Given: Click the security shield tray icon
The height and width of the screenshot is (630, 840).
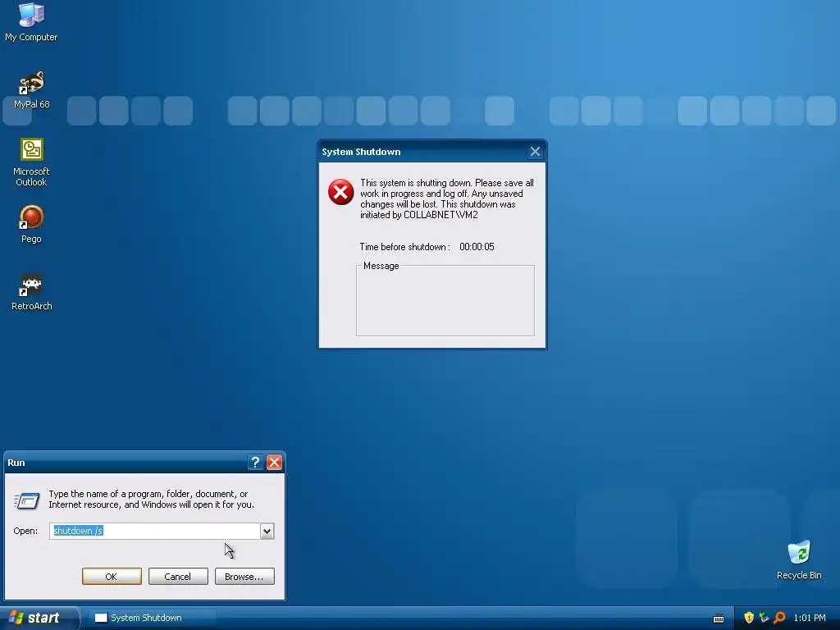Looking at the screenshot, I should point(749,618).
